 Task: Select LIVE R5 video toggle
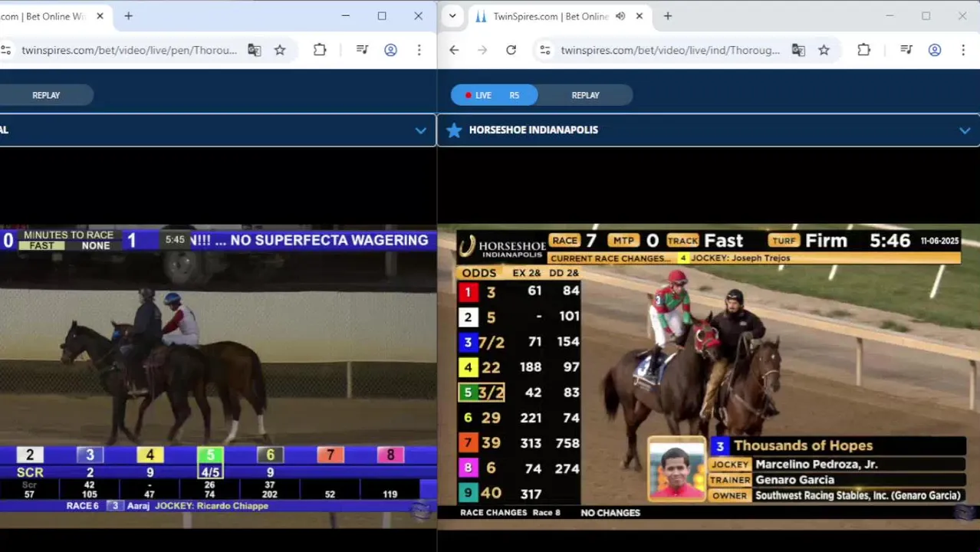(x=494, y=95)
